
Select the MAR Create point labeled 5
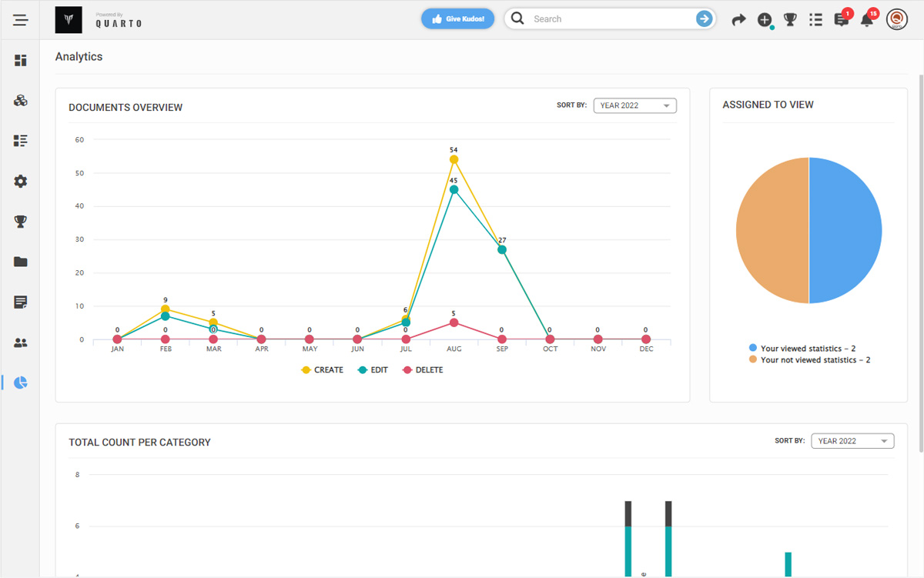tap(213, 322)
